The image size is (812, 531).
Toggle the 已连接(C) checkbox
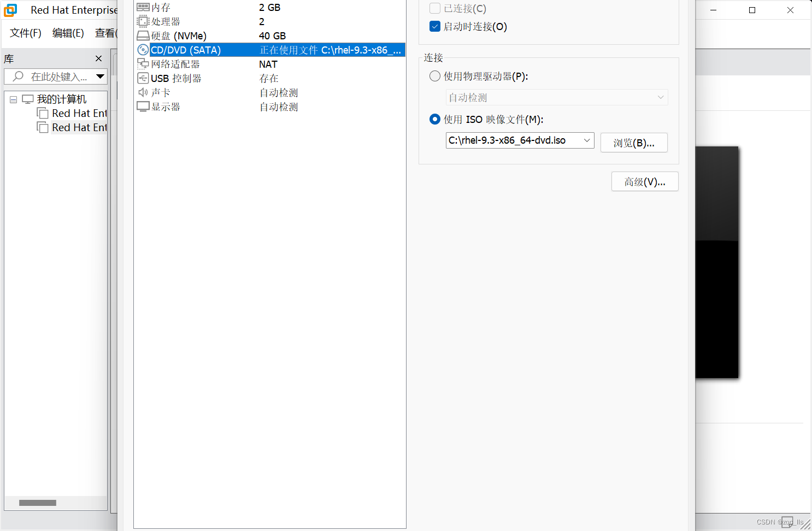click(435, 8)
